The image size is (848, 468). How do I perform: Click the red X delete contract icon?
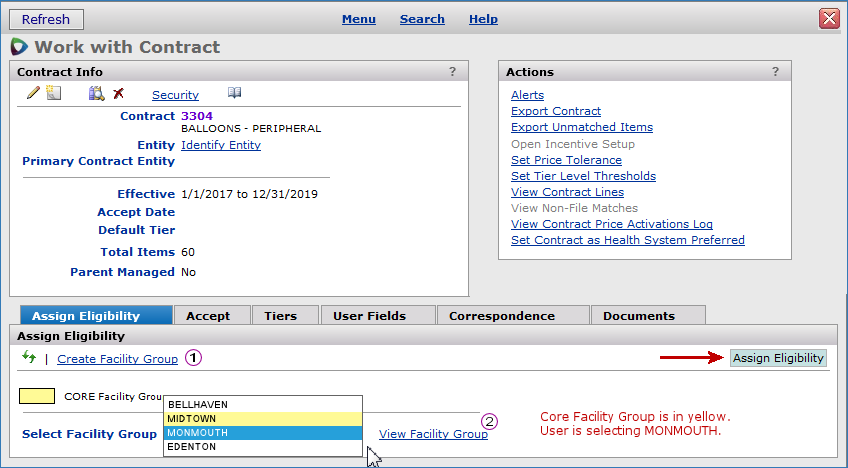[119, 94]
